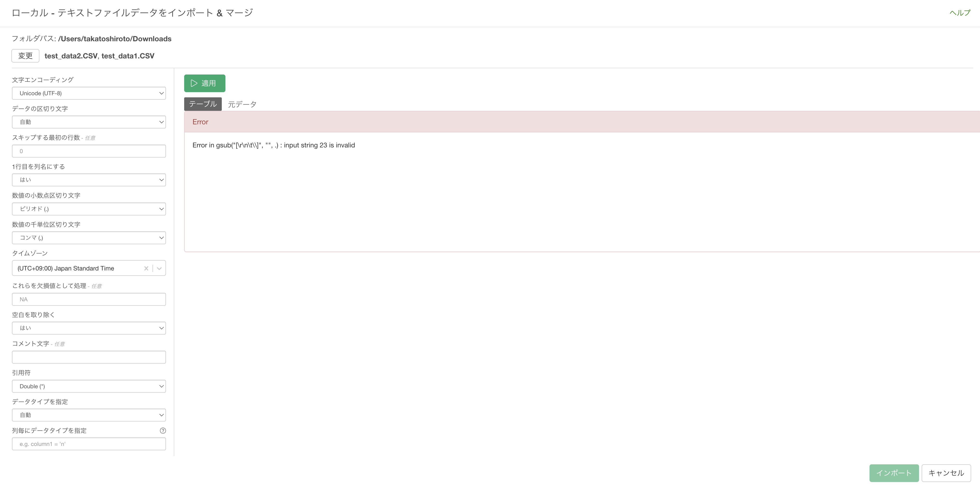Expand the 数値の小数点区切り文字 dropdown

click(x=89, y=209)
